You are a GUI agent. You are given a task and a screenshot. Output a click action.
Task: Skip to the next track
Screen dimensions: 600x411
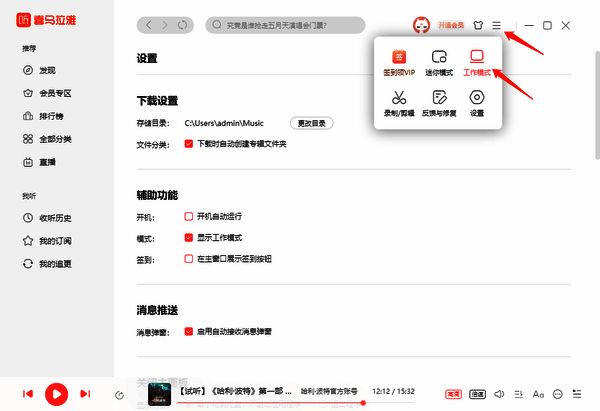coord(85,394)
